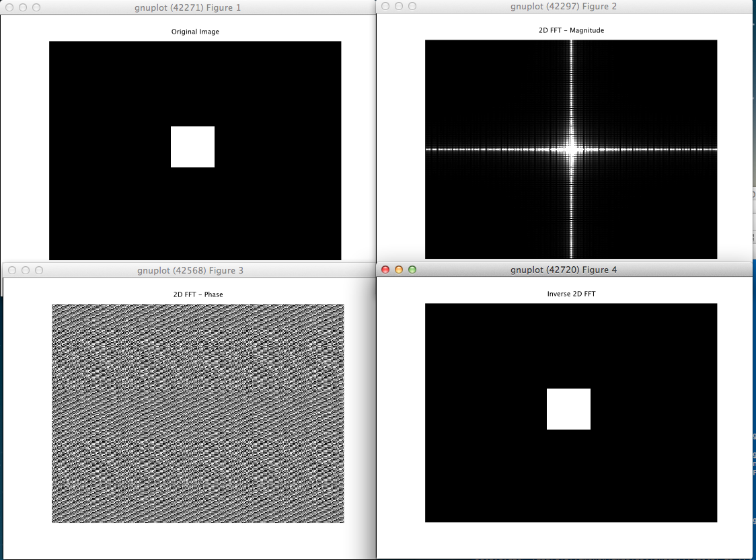756x560 pixels.
Task: Close the Figure 3 window
Action: click(12, 270)
